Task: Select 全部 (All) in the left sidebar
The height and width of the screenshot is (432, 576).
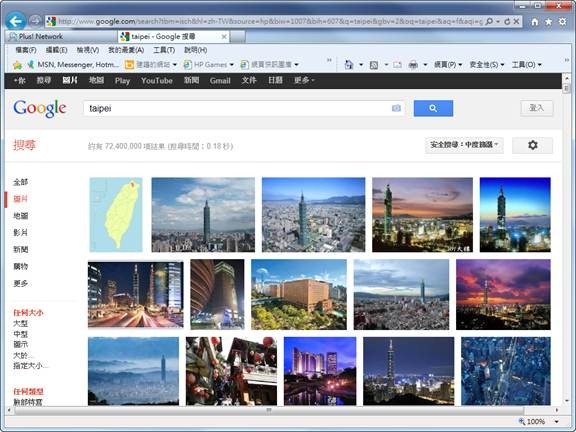Action: [x=21, y=182]
